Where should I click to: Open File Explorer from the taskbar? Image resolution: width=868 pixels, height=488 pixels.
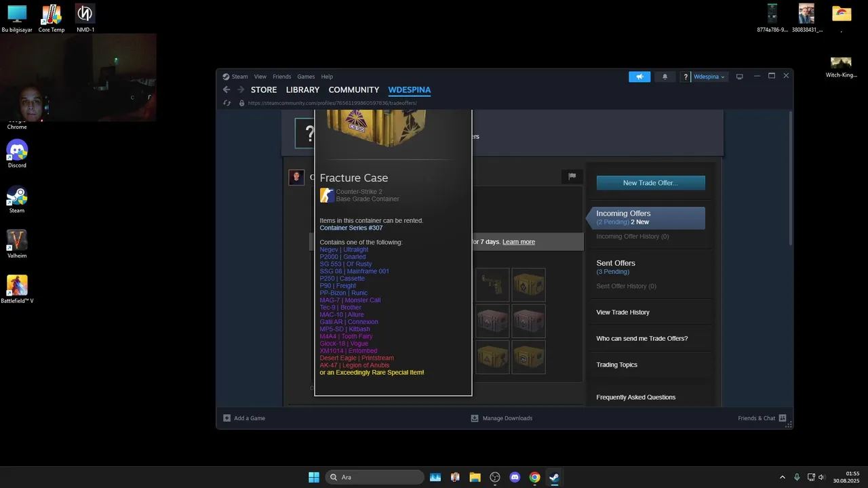coord(475,477)
